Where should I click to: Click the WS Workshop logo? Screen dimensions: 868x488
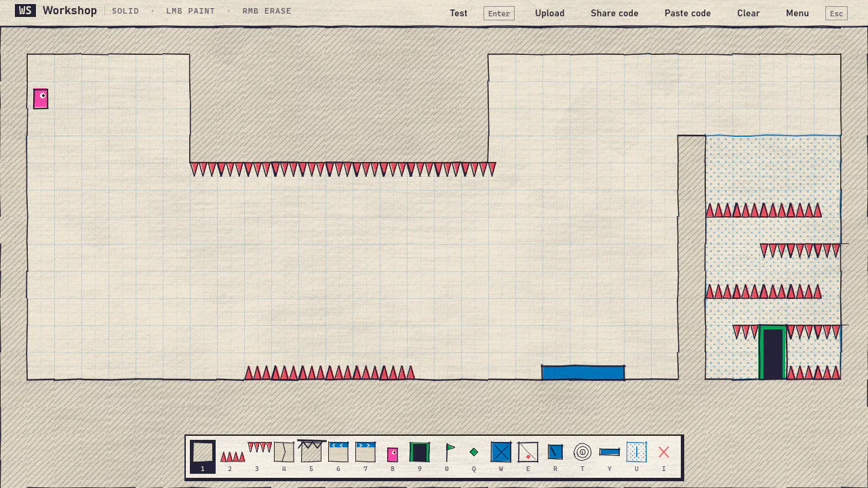point(56,11)
